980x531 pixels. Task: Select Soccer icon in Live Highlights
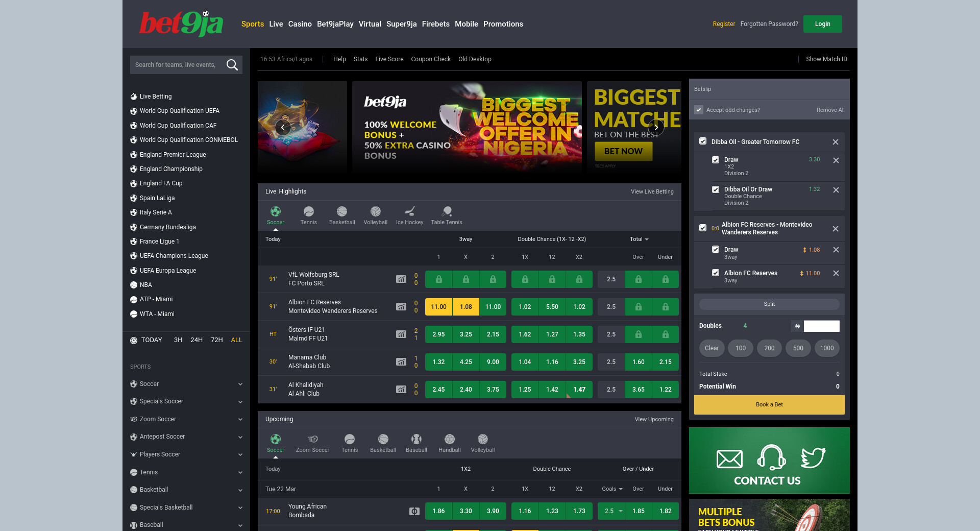(276, 211)
